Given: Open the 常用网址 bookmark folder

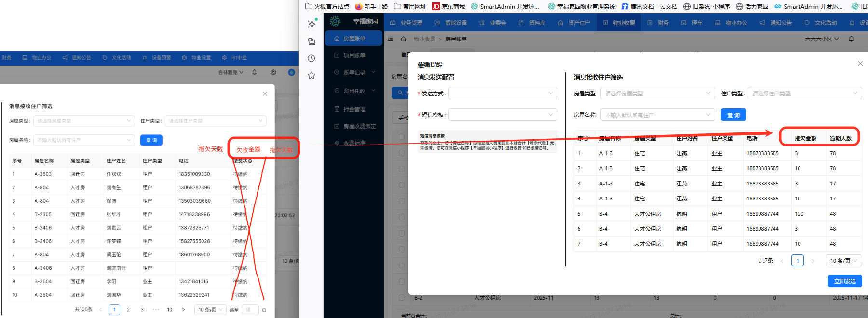Looking at the screenshot, I should pyautogui.click(x=410, y=6).
